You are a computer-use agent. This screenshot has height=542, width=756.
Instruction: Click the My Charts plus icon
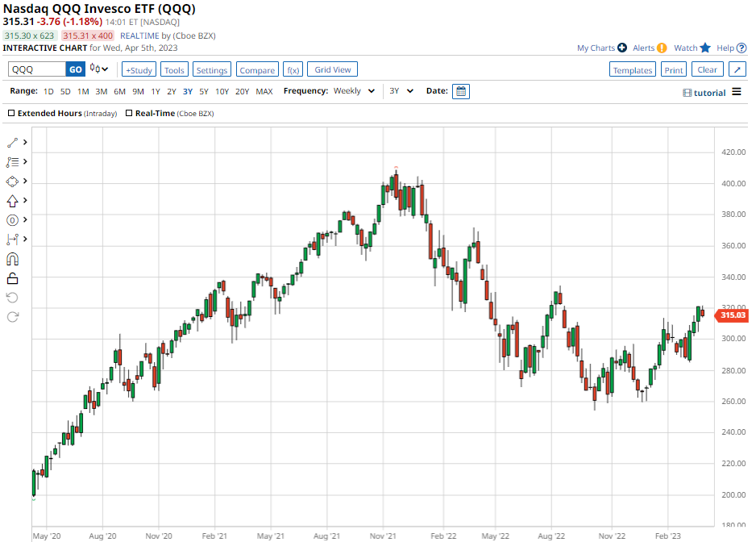(x=622, y=48)
